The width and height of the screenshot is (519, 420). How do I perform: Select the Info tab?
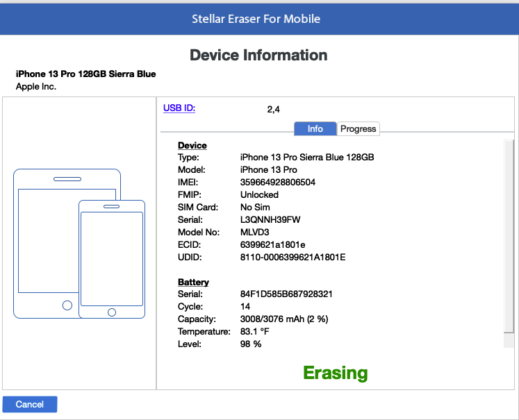[315, 128]
